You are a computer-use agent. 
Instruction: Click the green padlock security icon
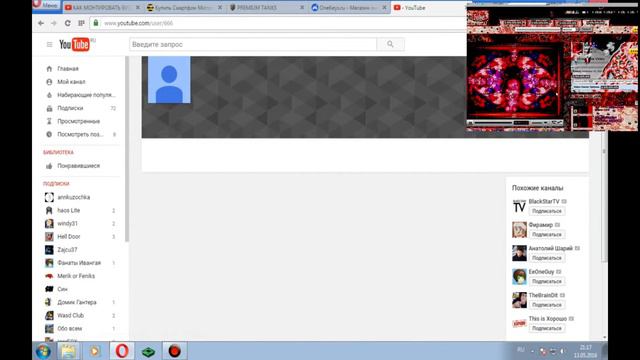(96, 23)
